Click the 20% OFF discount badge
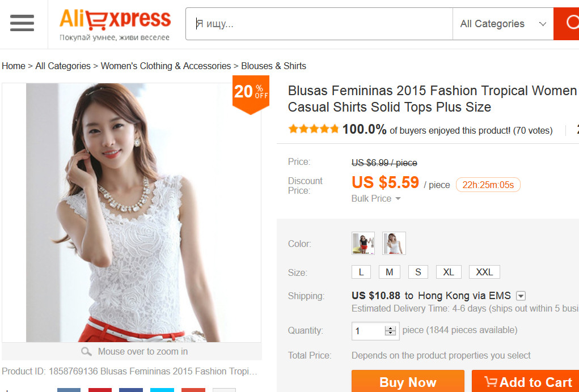This screenshot has height=392, width=579. point(251,95)
